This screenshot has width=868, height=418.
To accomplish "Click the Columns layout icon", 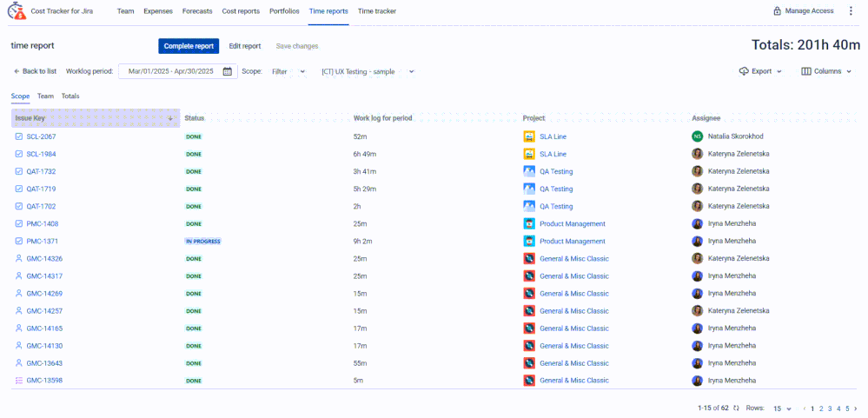I will [x=806, y=71].
